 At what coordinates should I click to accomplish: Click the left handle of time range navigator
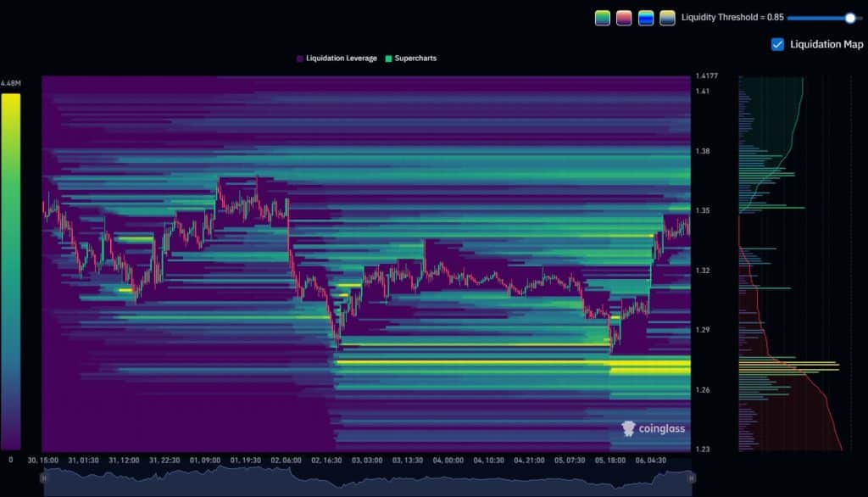coord(44,478)
